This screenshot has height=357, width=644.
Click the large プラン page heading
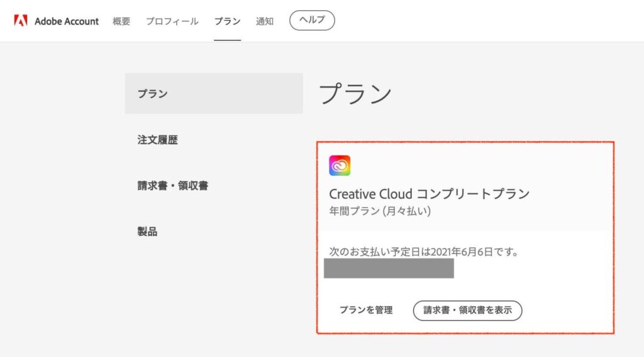[355, 93]
